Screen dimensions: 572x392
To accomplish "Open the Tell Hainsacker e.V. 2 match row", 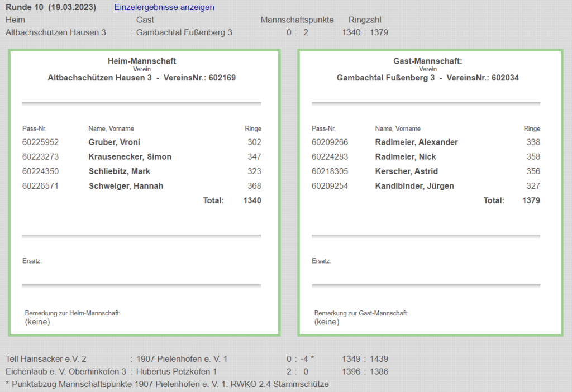I will tap(46, 359).
